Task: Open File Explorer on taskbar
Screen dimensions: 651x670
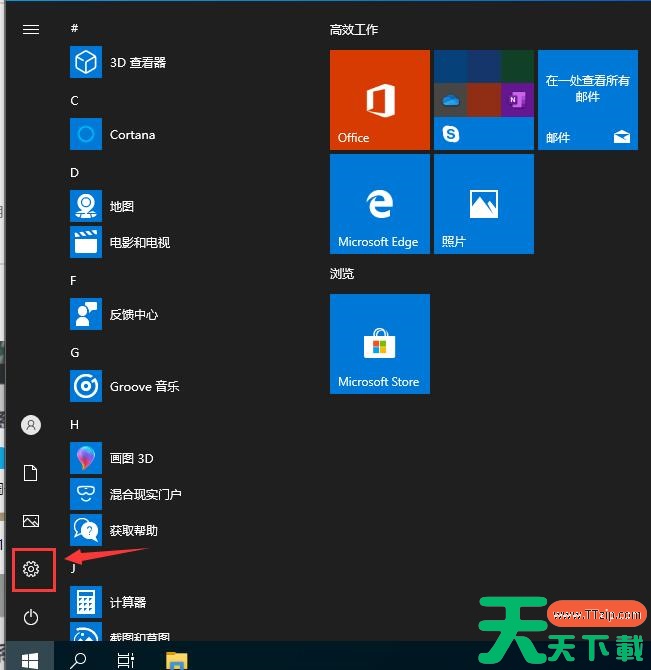Action: [x=176, y=660]
